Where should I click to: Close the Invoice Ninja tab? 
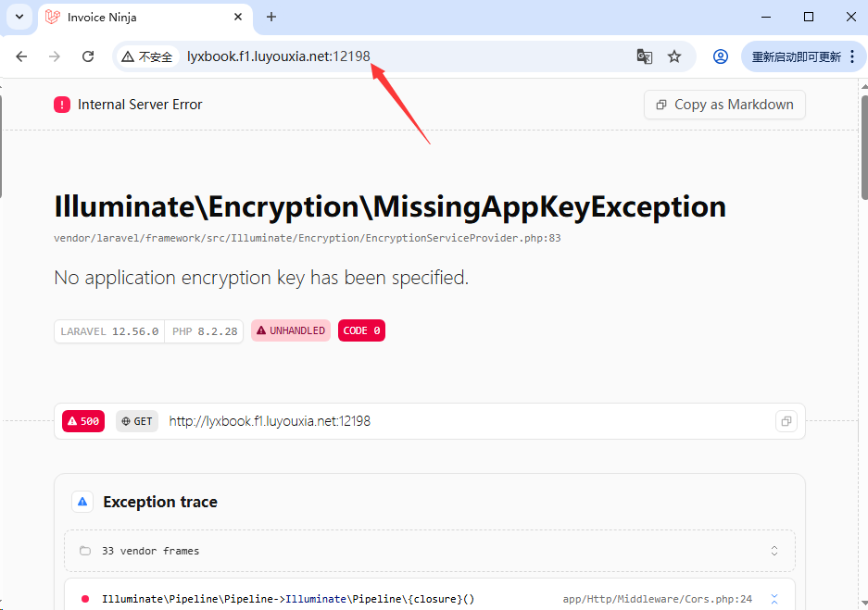(238, 17)
